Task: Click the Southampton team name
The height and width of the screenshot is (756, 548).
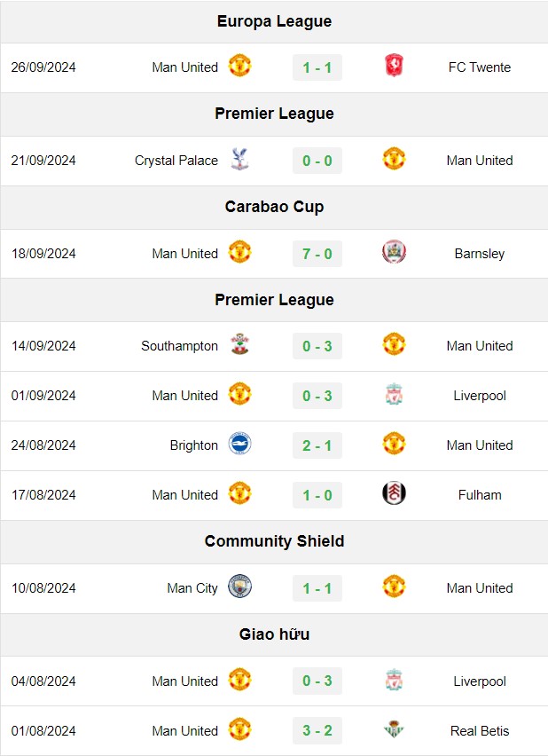Action: [x=179, y=346]
